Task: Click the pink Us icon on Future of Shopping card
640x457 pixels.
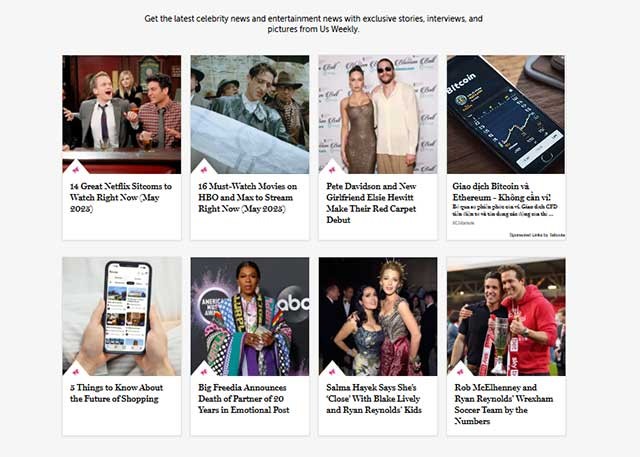Action: [76, 372]
